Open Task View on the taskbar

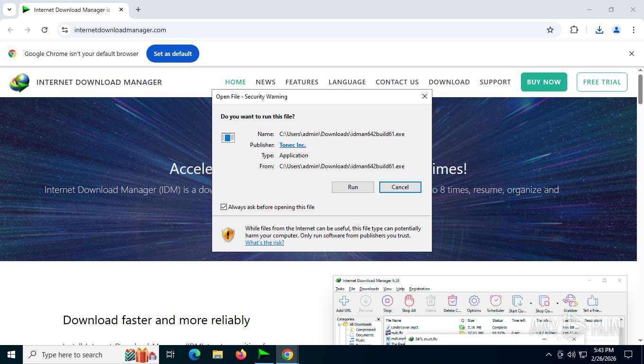171,355
